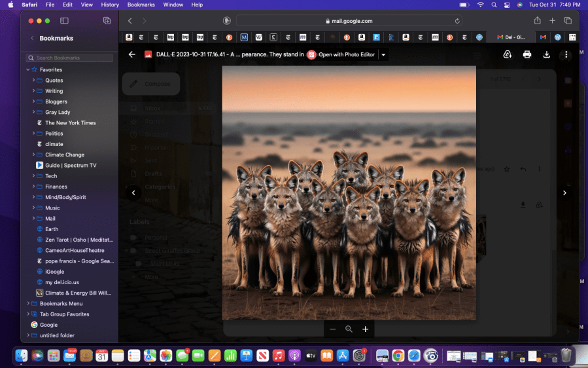Expand the Quotes bookmarks folder
This screenshot has height=368, width=588.
pyautogui.click(x=33, y=81)
